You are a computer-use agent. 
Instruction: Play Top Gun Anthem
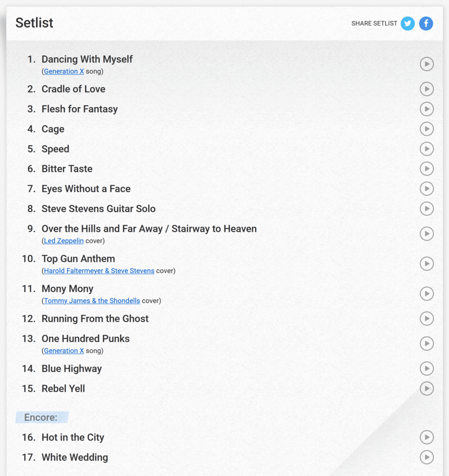point(427,264)
